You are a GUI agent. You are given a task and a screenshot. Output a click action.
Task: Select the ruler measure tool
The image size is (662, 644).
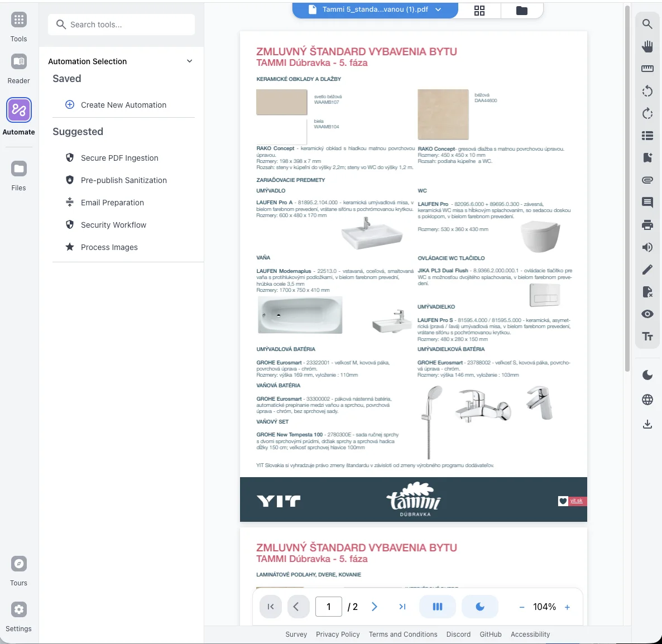tap(647, 69)
